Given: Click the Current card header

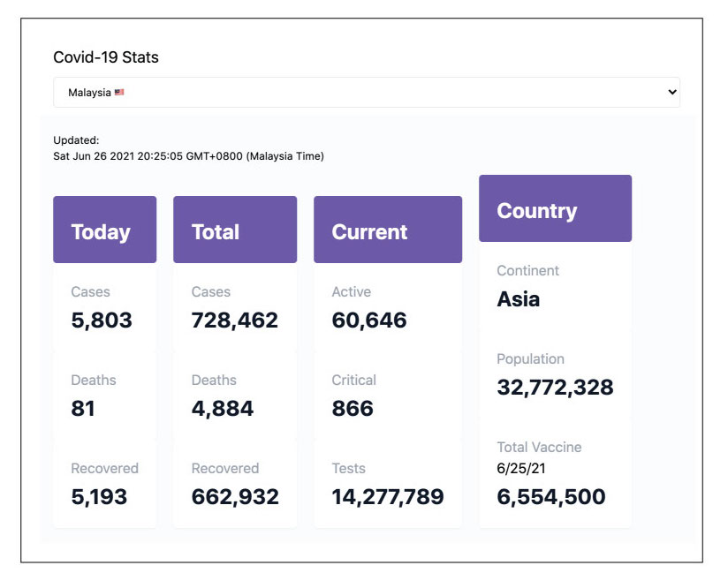Looking at the screenshot, I should (x=388, y=230).
